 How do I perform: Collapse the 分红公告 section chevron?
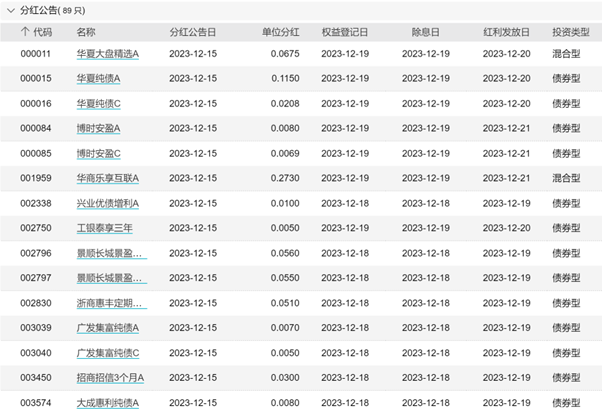point(11,11)
